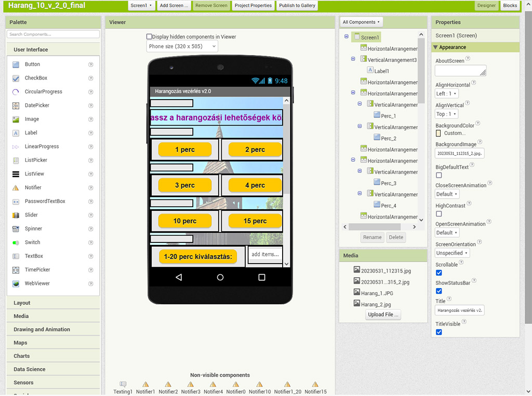
Task: Show help for AboutScreen property
Action: (x=468, y=58)
